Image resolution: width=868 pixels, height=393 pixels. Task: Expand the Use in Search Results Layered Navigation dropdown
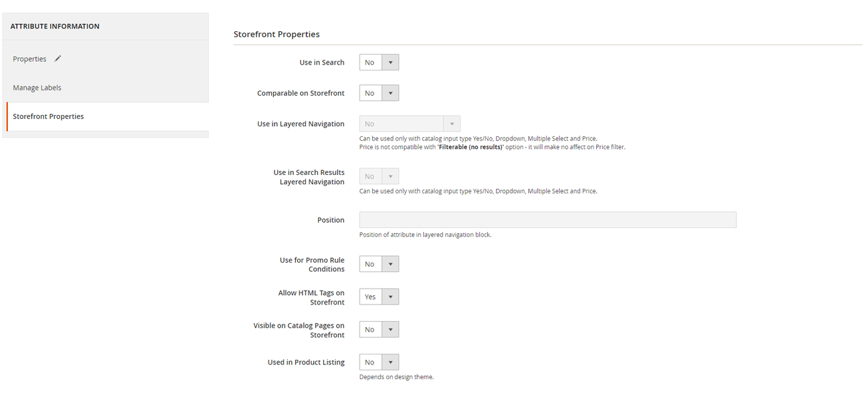(391, 176)
